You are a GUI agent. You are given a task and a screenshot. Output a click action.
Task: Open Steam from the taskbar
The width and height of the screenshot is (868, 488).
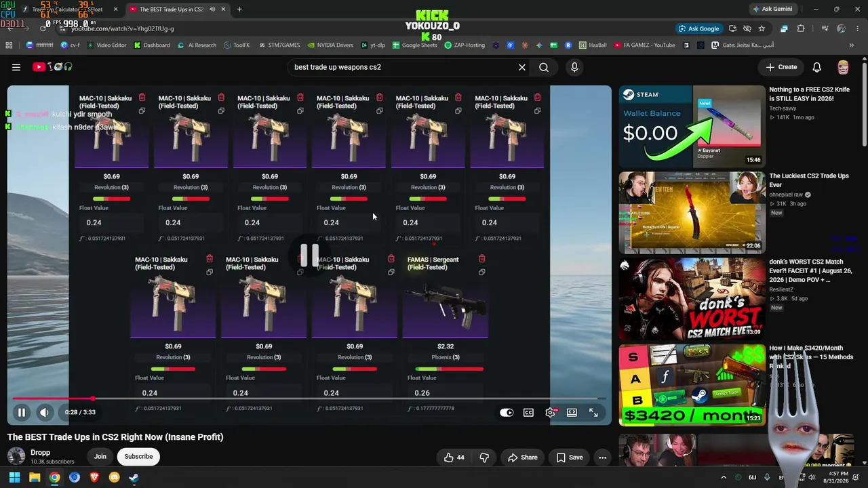click(134, 477)
